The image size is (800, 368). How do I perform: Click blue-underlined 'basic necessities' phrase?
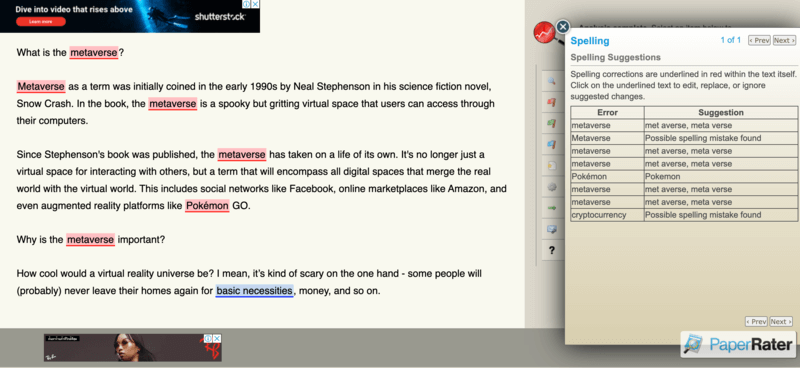(x=255, y=291)
